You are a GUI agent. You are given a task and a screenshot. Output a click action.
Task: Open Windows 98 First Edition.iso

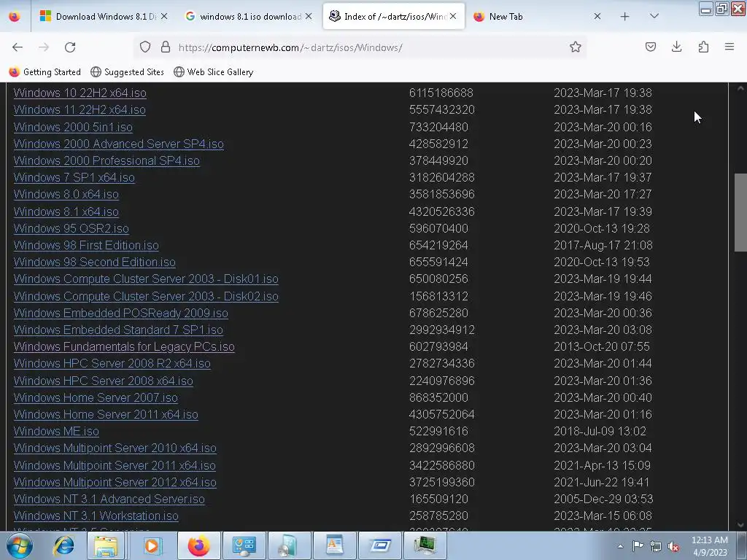coord(86,245)
